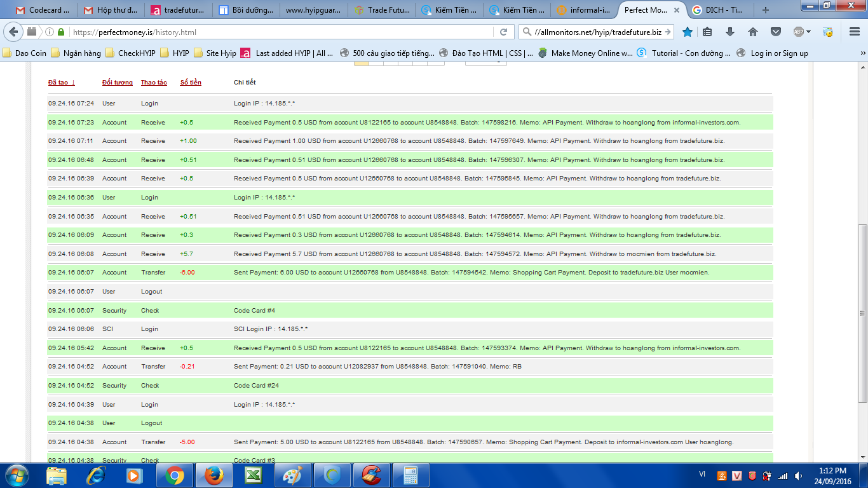Open the taskbar clock showing 1:12 PM
Viewport: 868px width, 488px height.
[833, 475]
